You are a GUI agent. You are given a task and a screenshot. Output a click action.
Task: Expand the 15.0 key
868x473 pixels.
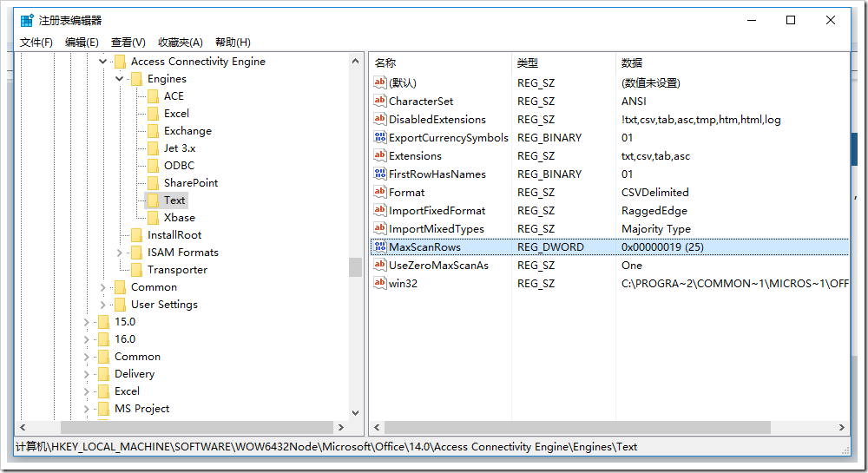(86, 322)
